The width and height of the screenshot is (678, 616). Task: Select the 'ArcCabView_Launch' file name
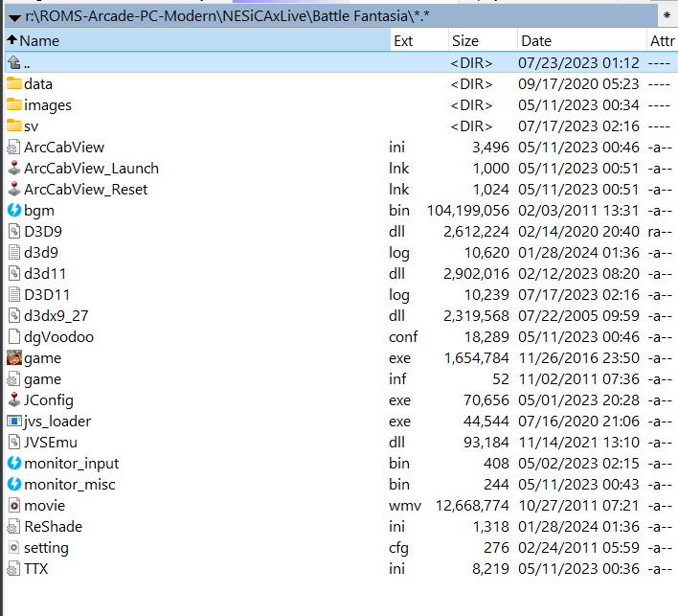coord(91,169)
